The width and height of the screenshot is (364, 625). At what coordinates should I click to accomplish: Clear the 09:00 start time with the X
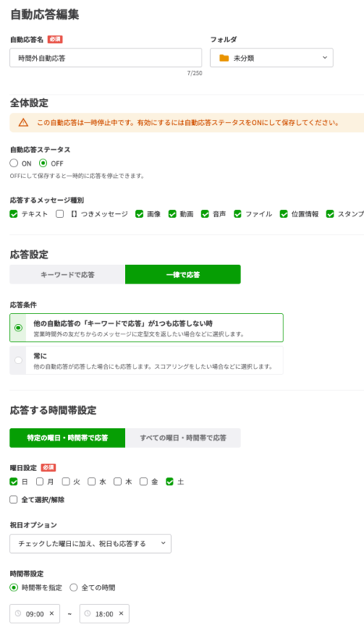click(x=52, y=613)
